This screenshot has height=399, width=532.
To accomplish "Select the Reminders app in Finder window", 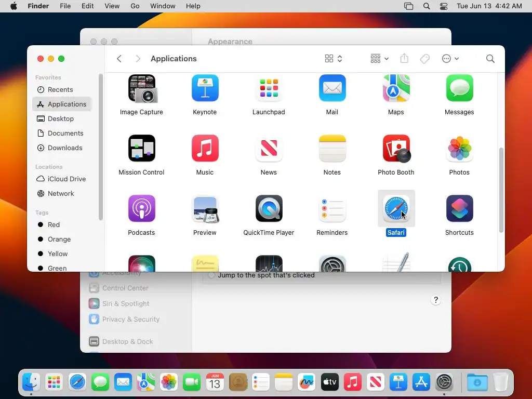I will point(332,208).
